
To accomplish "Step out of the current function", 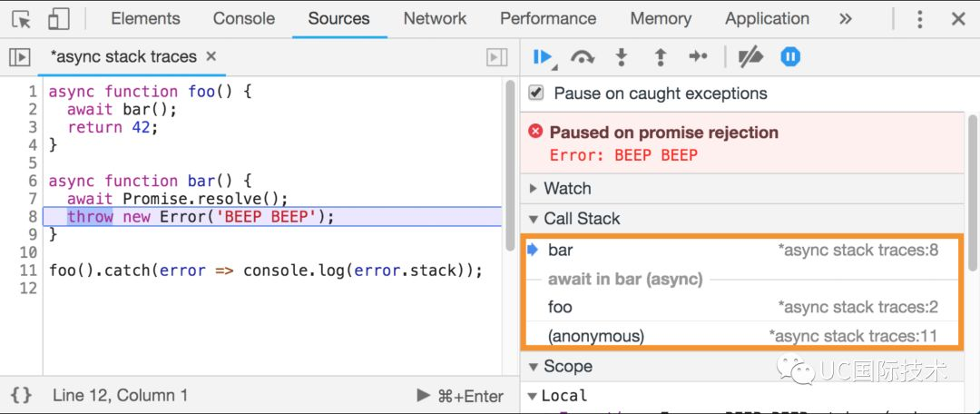I will click(x=660, y=57).
